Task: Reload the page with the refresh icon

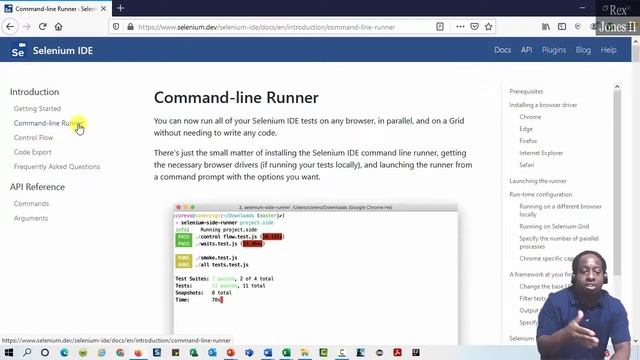Action: [42, 27]
